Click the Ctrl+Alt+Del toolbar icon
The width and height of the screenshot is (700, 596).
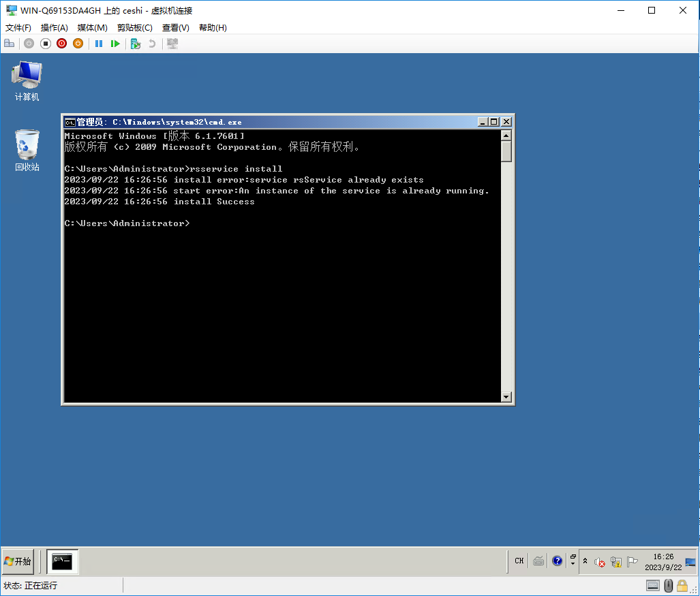[9, 44]
